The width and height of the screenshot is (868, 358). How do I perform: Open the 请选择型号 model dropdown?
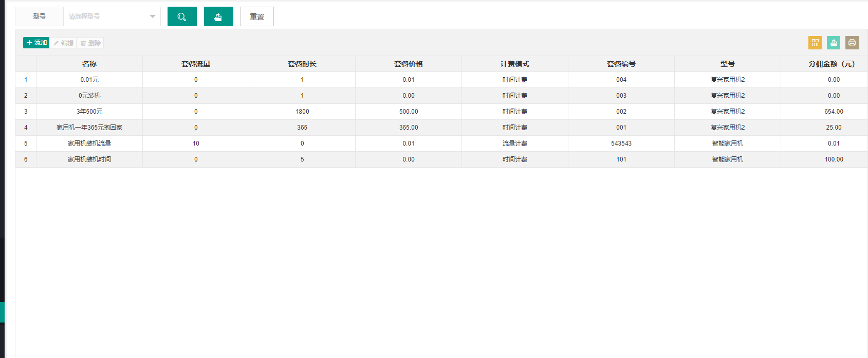(x=112, y=16)
